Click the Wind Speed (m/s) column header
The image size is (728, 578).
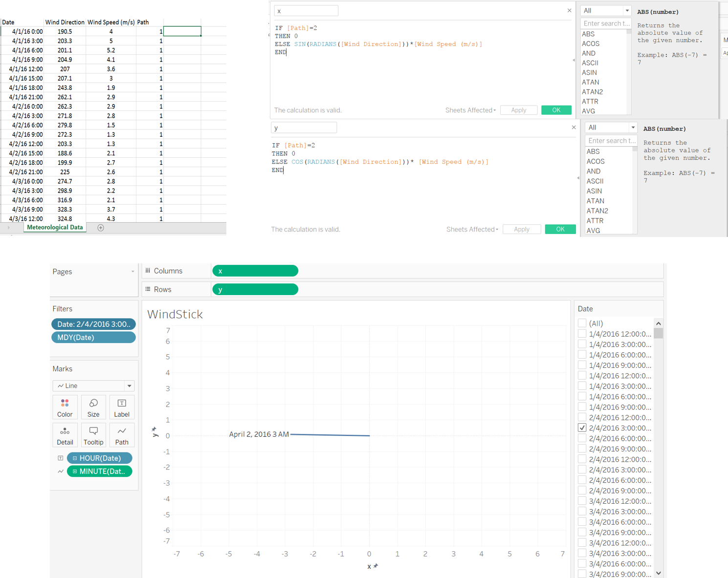(x=111, y=22)
